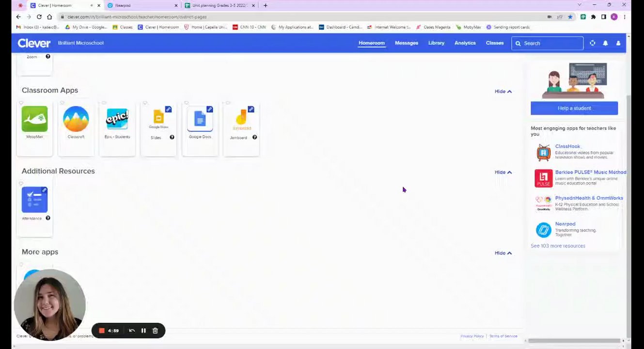Open the Nearpod suggestion icon
This screenshot has height=349, width=644.
pos(544,230)
